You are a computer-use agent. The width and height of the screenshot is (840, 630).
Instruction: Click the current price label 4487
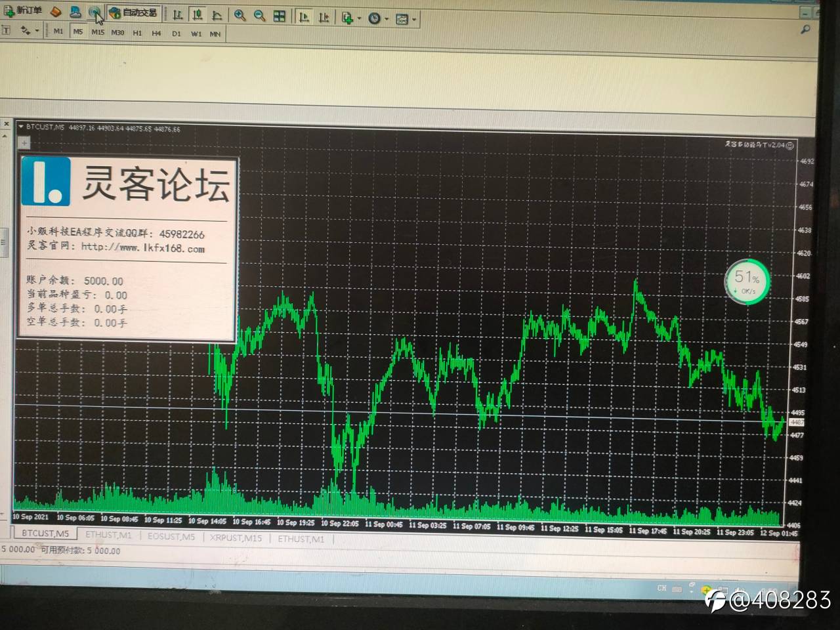pos(797,423)
